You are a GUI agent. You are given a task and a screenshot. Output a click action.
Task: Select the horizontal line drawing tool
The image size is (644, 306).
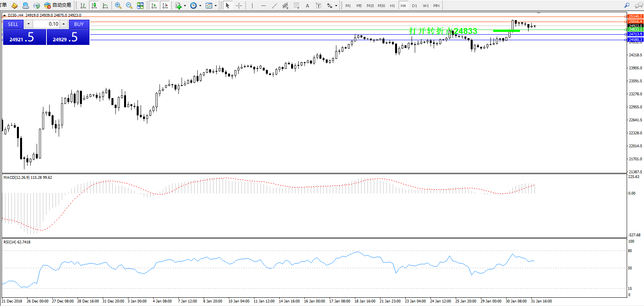click(263, 6)
